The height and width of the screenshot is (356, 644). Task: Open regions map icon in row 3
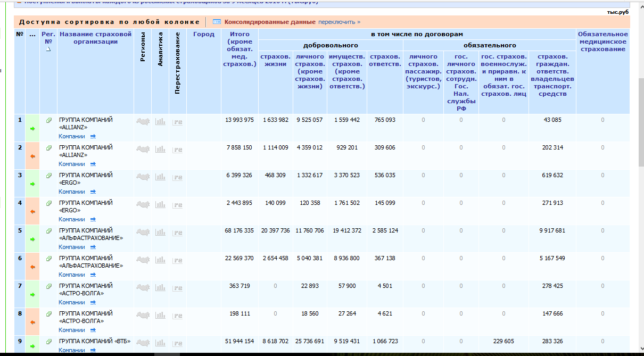click(143, 177)
